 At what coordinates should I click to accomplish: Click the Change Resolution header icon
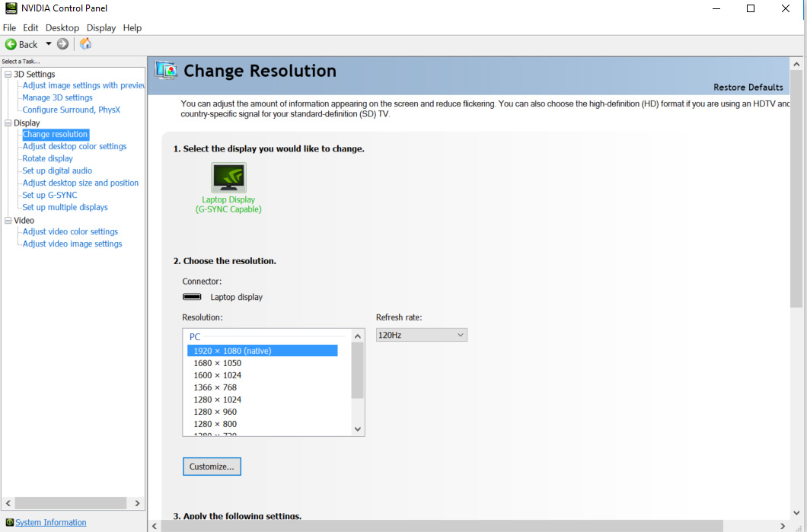166,71
